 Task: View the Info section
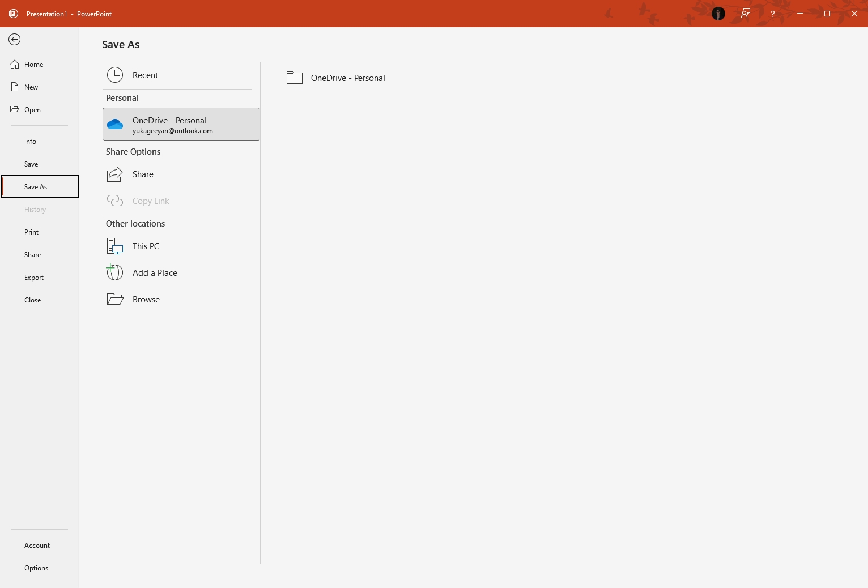tap(39, 142)
